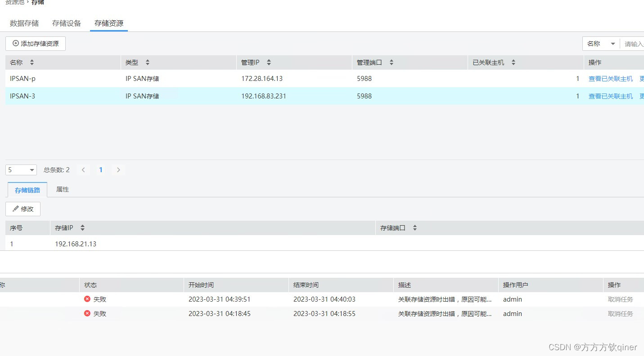Cancel the task started at 04:18:45

point(621,314)
